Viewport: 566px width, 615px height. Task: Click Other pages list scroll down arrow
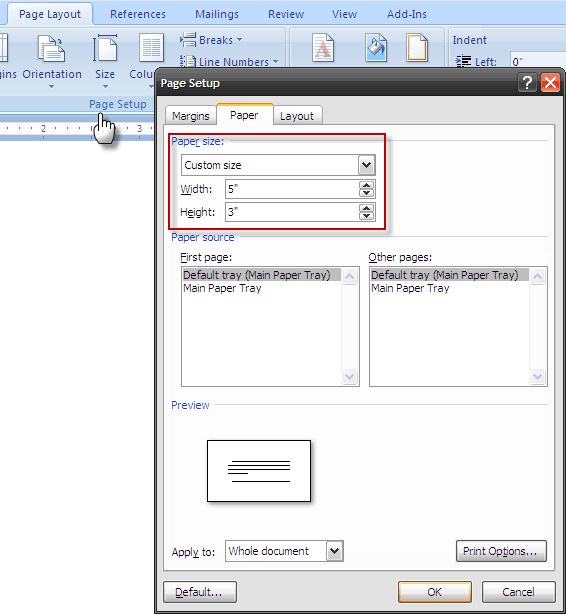coord(537,377)
